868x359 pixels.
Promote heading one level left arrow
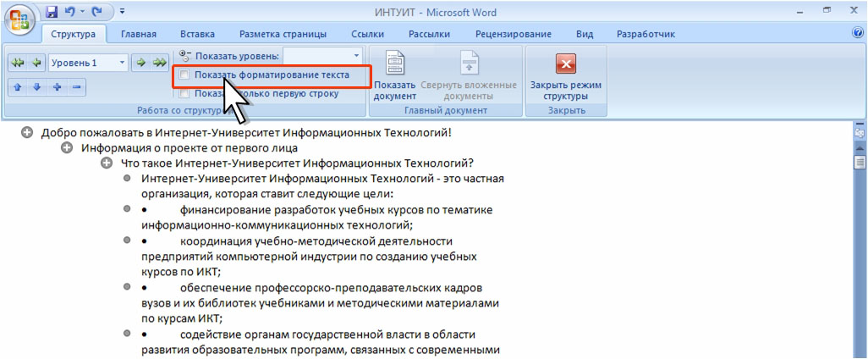click(x=36, y=64)
